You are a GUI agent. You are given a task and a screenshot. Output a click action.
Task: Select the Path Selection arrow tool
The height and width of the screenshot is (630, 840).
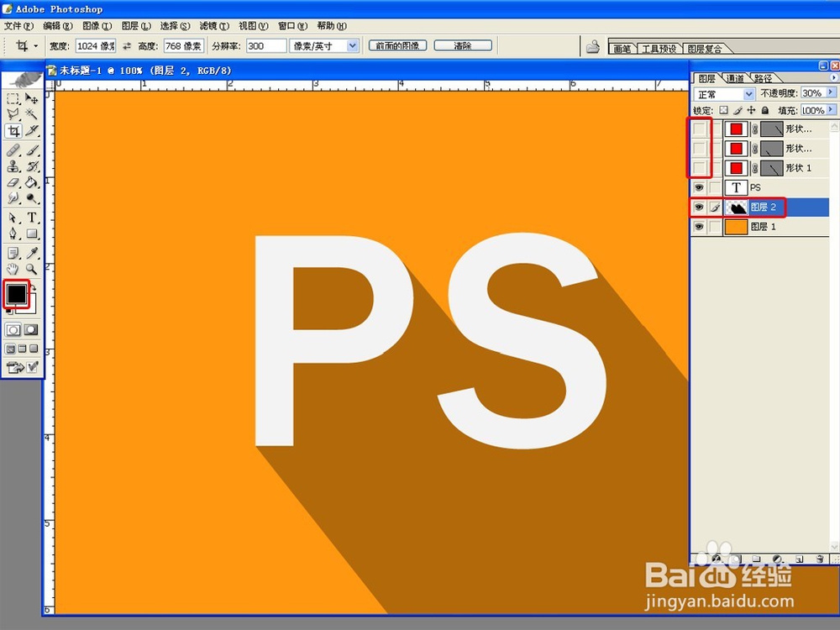[x=13, y=218]
